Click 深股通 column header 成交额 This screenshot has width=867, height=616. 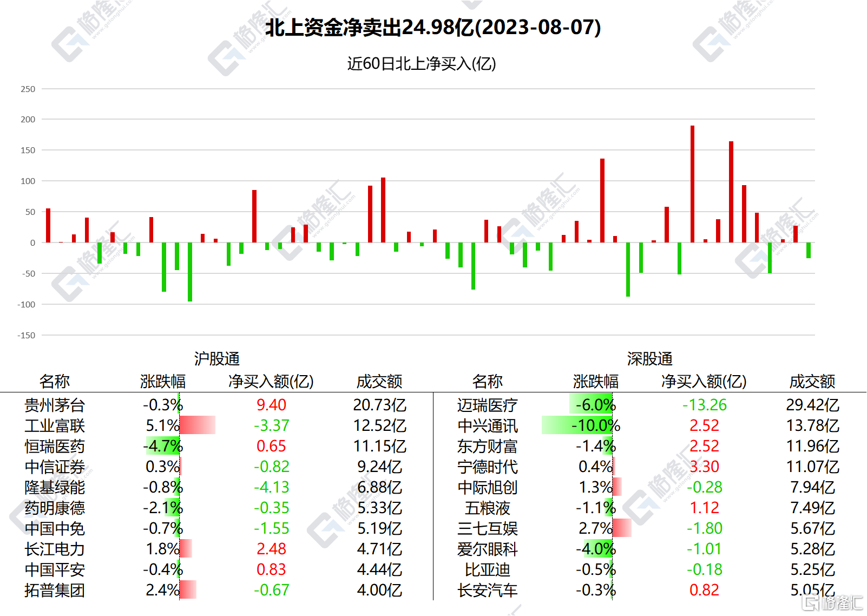[812, 381]
